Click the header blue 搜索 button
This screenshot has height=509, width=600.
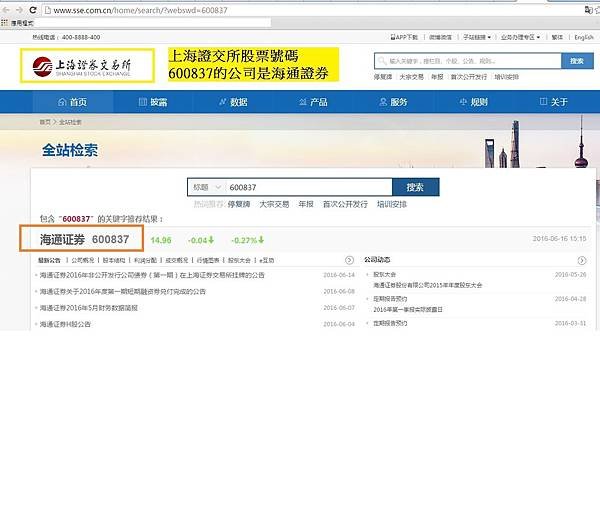coord(577,61)
